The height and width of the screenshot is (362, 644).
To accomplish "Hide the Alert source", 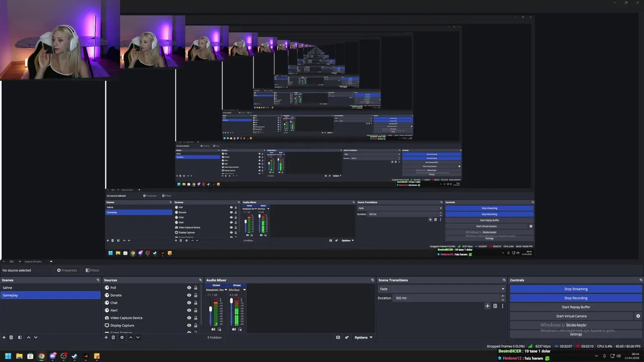I will click(x=189, y=310).
